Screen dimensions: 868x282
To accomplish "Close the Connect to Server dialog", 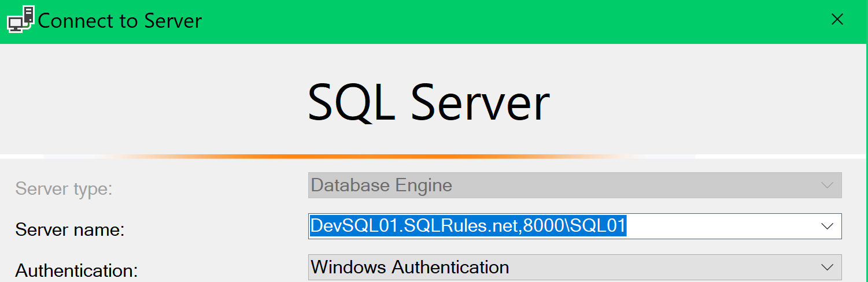I will tap(837, 19).
